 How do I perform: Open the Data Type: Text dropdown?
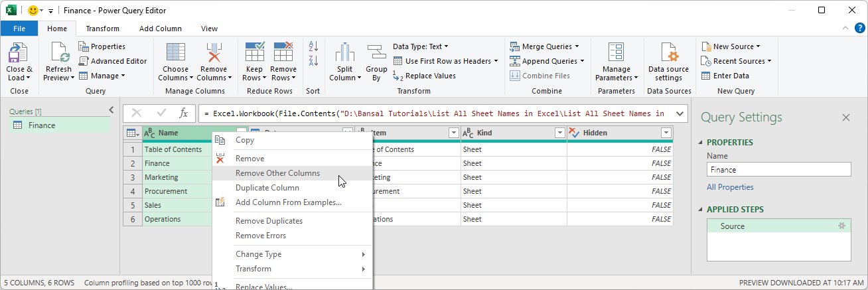pos(421,46)
